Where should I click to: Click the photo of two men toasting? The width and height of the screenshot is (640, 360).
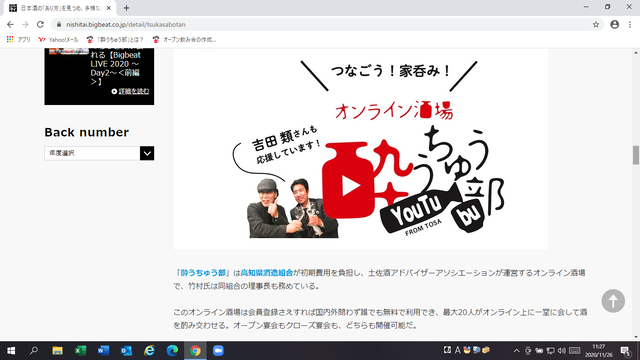[x=293, y=208]
